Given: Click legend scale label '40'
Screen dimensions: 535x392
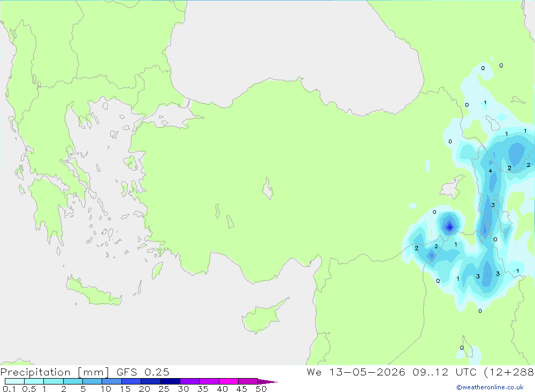Looking at the screenshot, I should click(x=222, y=389).
